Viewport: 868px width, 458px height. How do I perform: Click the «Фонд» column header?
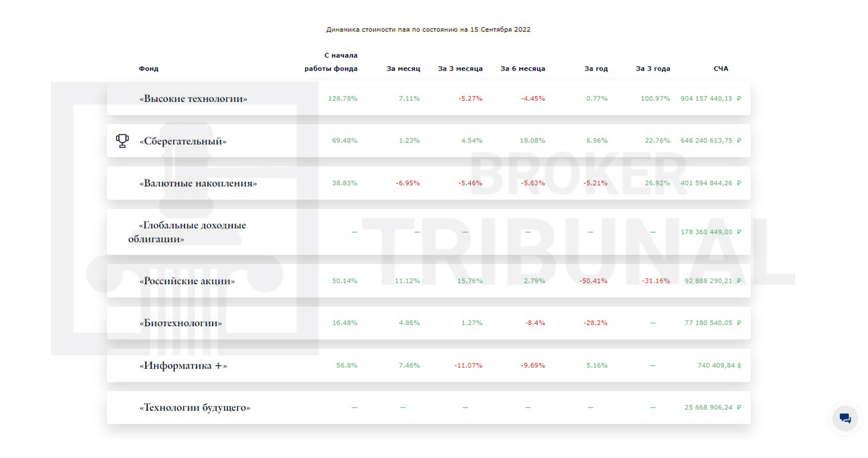coord(148,68)
